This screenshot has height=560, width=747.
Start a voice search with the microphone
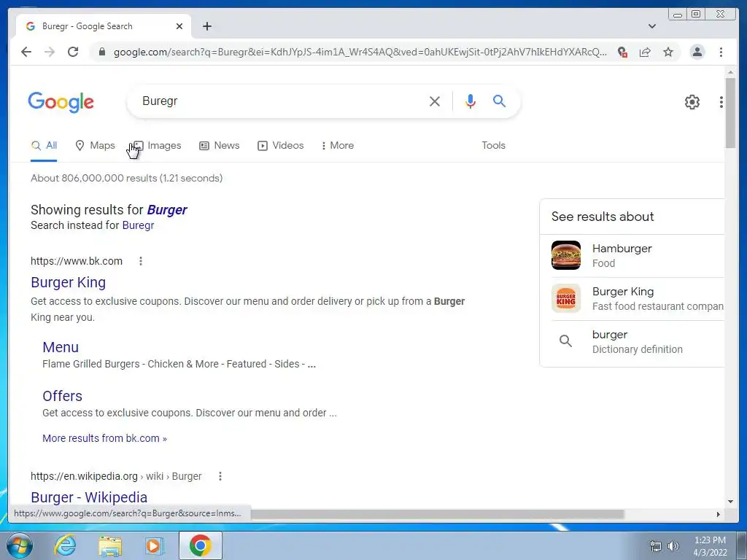(471, 101)
